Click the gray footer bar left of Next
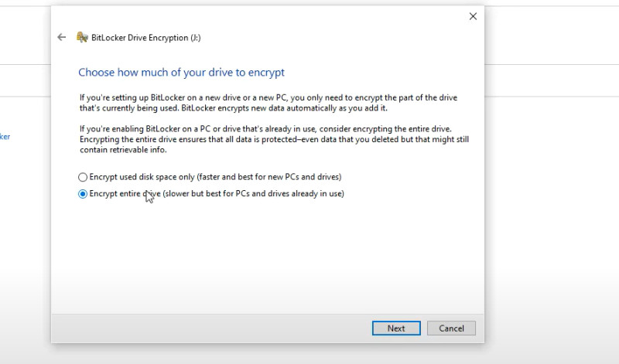This screenshot has width=619, height=364. pos(211,328)
